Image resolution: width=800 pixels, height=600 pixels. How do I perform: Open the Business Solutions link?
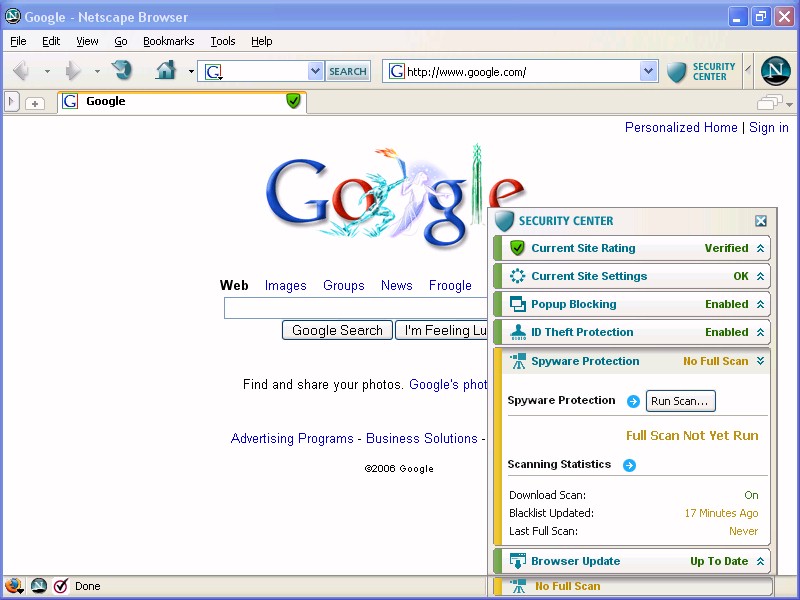(422, 438)
